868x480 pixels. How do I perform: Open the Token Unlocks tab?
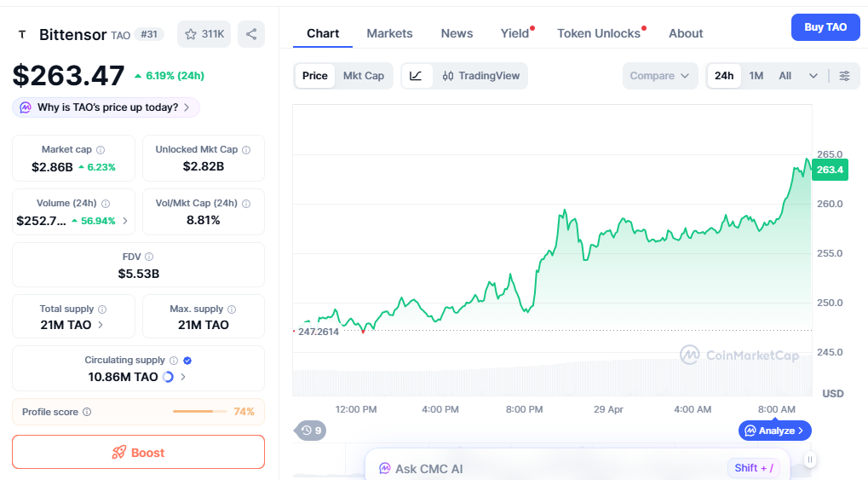[599, 33]
